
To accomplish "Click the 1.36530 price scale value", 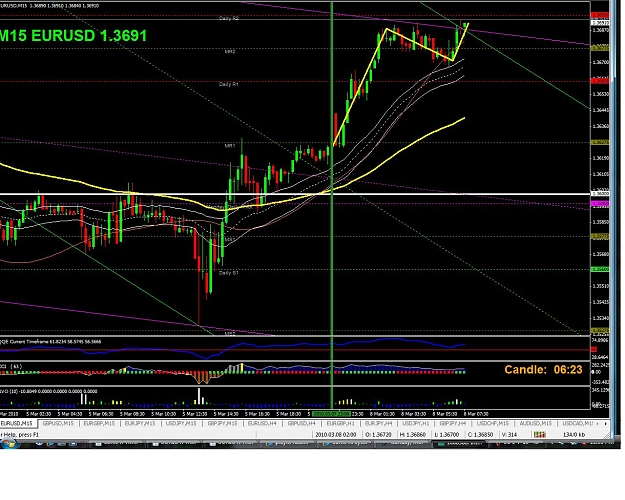I will point(601,94).
